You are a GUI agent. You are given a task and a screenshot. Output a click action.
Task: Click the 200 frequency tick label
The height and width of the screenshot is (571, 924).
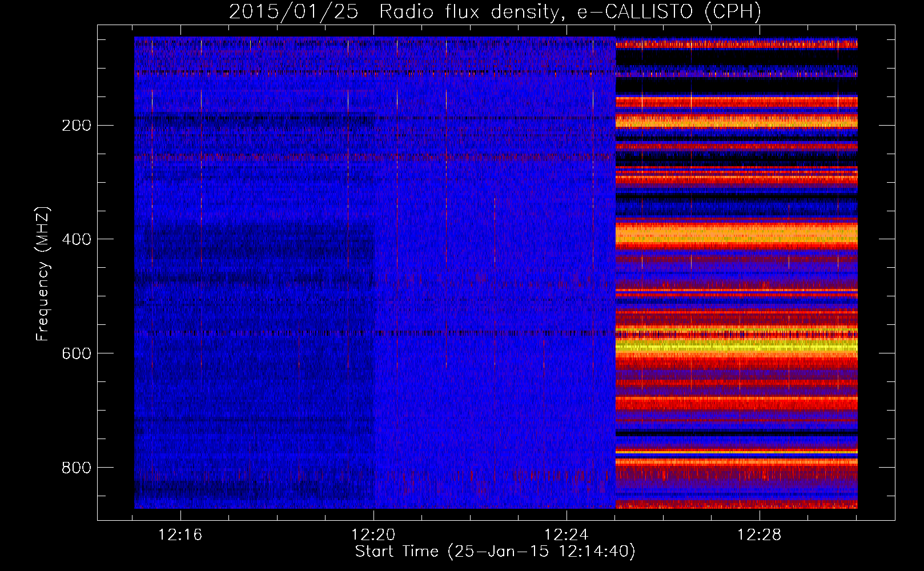point(77,126)
